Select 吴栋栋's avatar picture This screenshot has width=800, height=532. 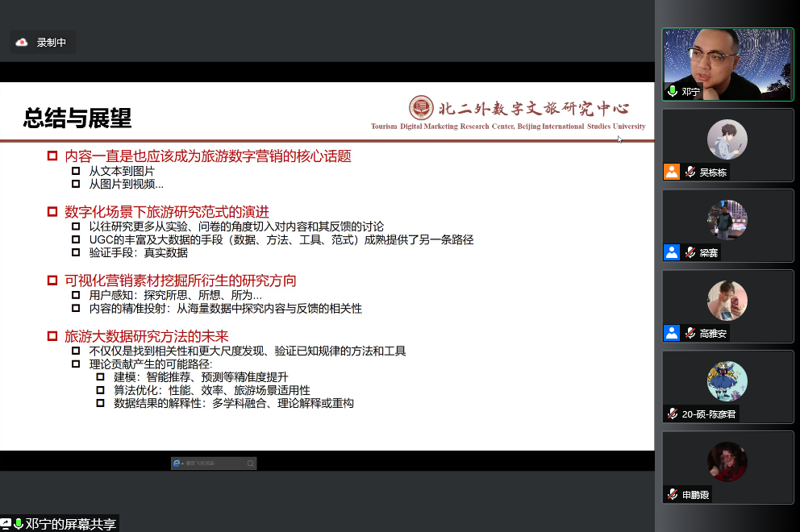pyautogui.click(x=727, y=139)
